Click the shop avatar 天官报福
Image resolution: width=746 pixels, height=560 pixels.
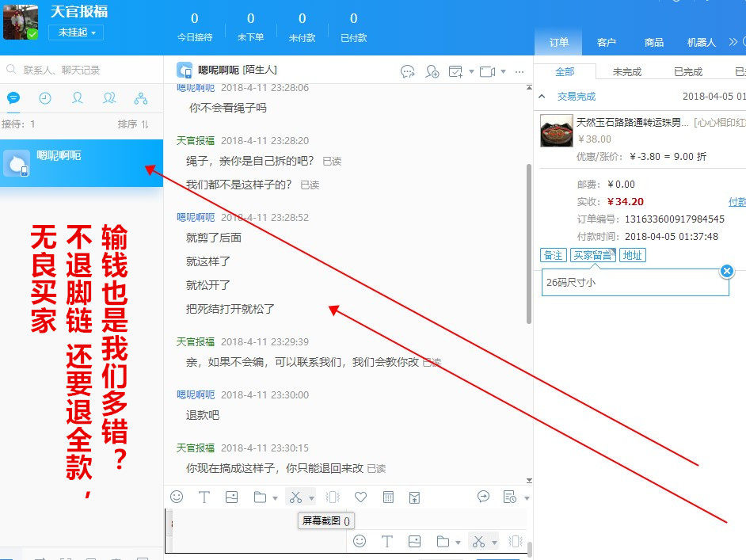pyautogui.click(x=21, y=22)
